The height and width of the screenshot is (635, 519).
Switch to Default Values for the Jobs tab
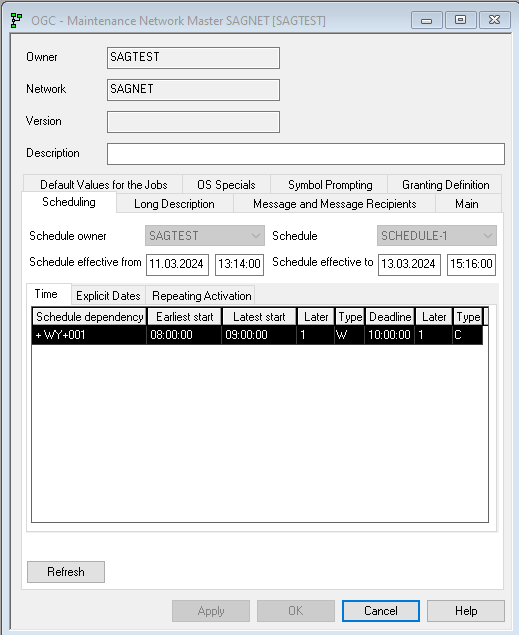104,185
